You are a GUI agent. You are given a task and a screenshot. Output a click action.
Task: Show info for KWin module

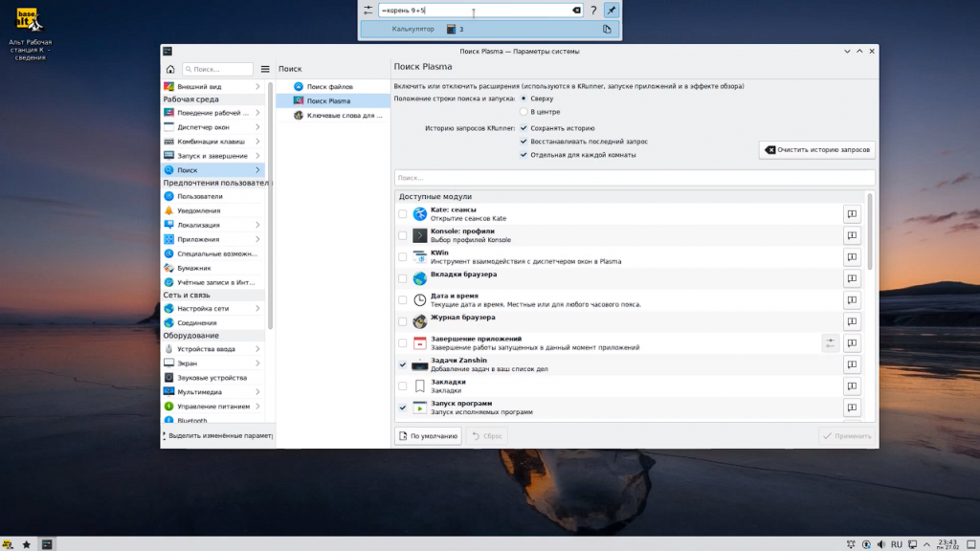[x=852, y=256]
